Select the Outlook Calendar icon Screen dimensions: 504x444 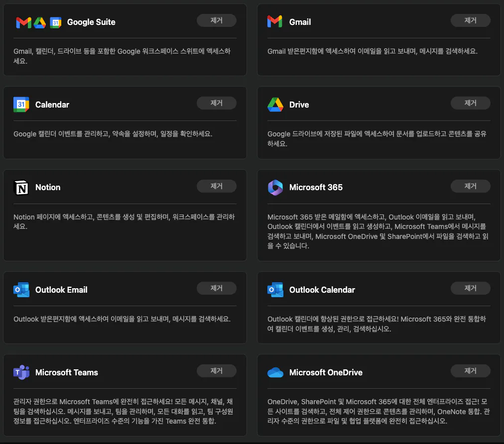pos(274,290)
